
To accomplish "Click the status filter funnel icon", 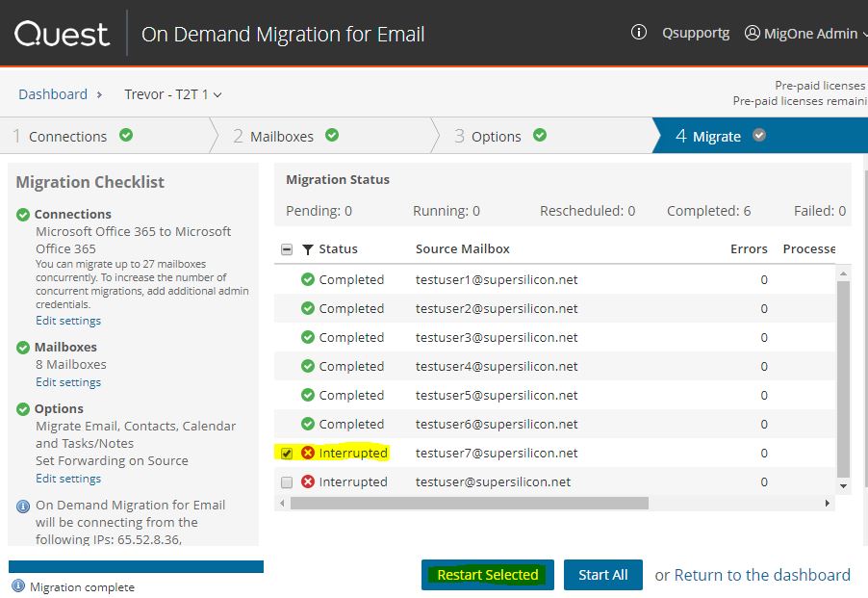I will coord(308,249).
